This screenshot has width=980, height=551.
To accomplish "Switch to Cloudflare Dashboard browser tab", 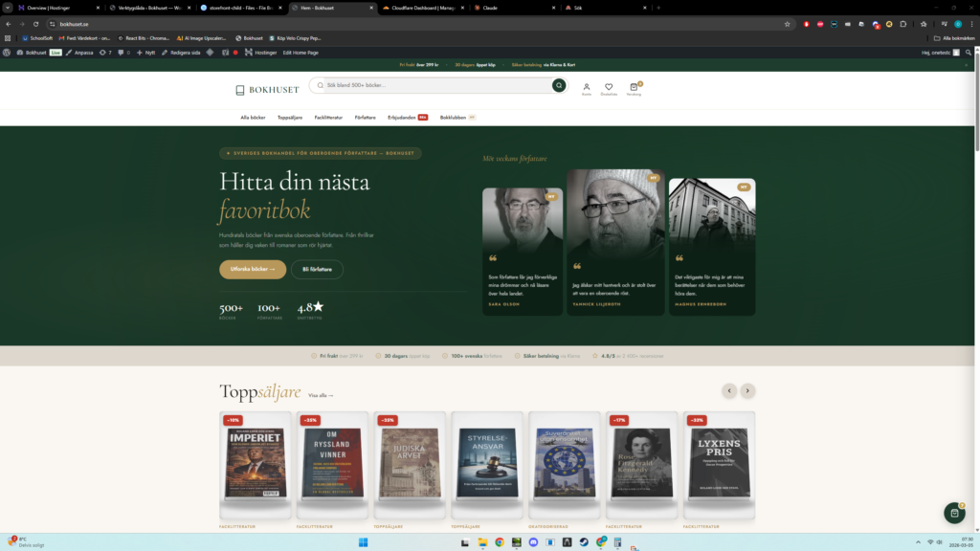I will pos(416,7).
